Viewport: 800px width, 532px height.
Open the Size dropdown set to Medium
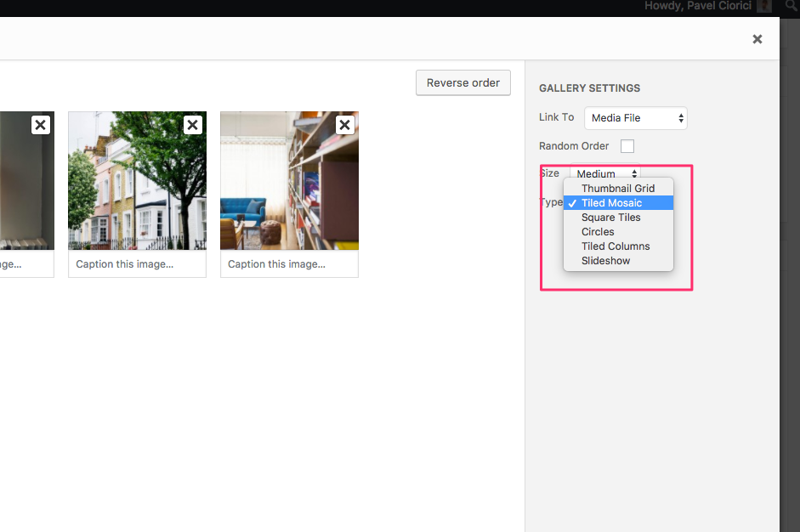(x=604, y=173)
